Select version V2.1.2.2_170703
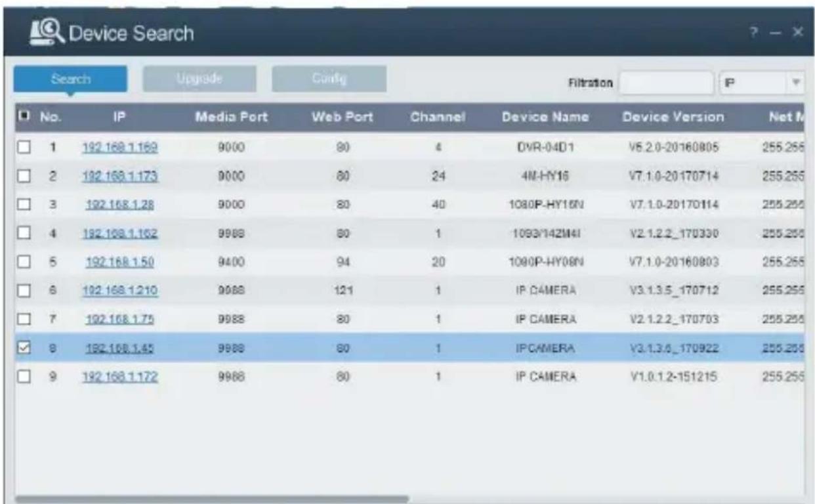 click(x=673, y=320)
